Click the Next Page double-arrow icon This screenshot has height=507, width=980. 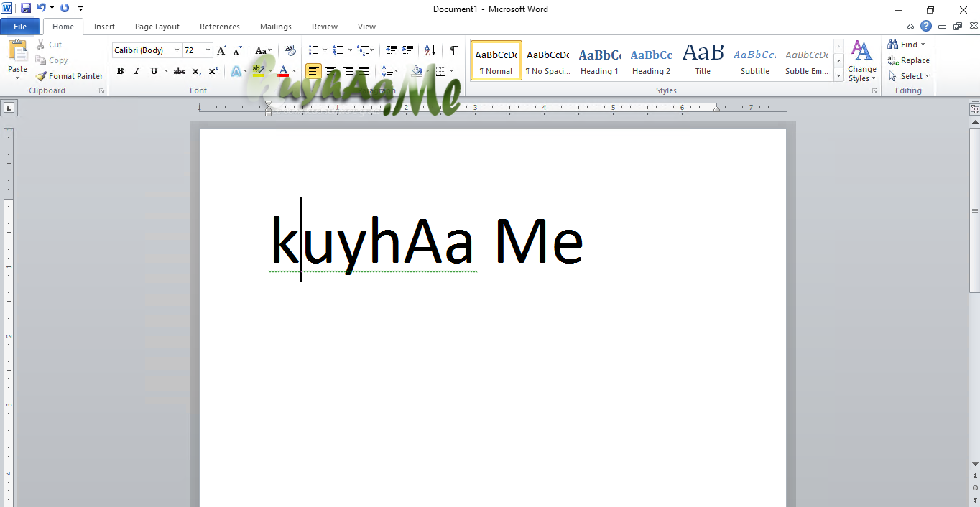pyautogui.click(x=975, y=500)
